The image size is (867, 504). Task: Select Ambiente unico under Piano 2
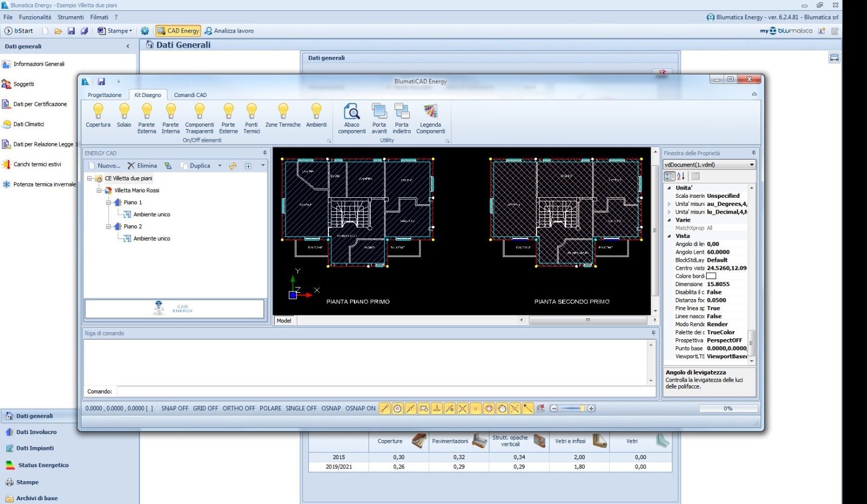coord(152,238)
